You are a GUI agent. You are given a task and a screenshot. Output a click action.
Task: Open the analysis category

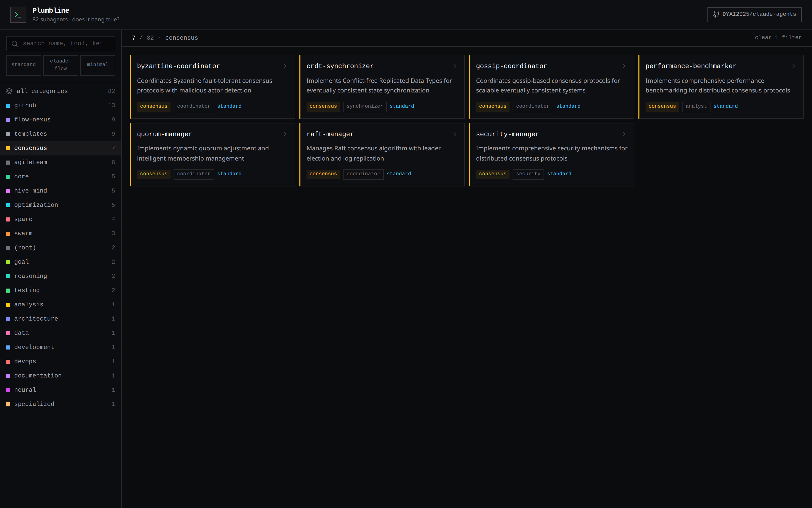pyautogui.click(x=61, y=304)
